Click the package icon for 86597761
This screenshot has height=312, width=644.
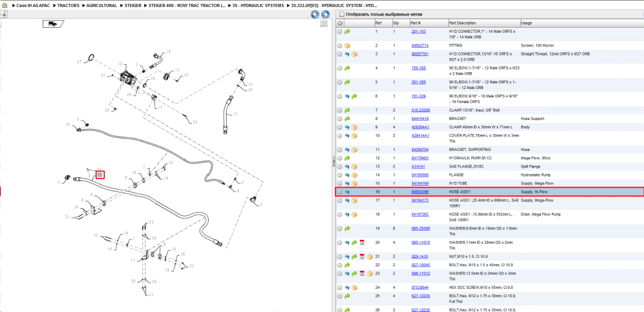[354, 54]
